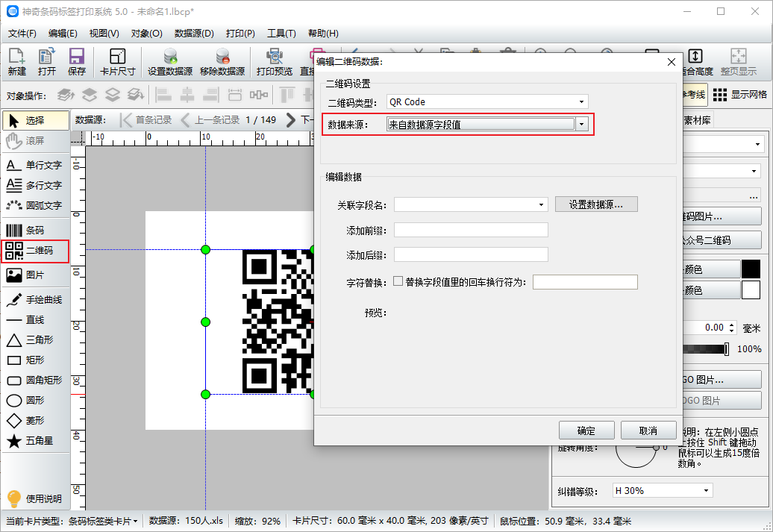
Task: Select the 圆形 circle tool
Action: pos(36,401)
